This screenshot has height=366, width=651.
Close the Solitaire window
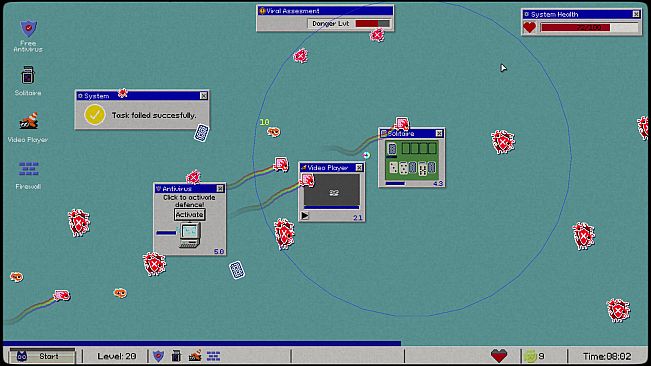tap(439, 134)
